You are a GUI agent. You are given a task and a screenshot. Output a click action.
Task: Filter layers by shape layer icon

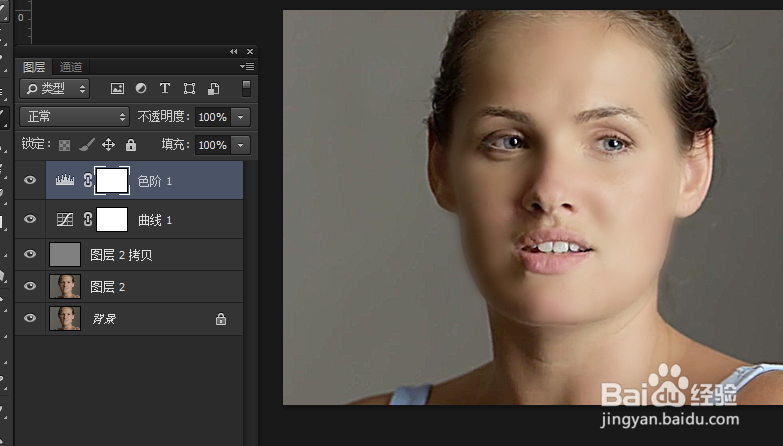click(x=189, y=89)
